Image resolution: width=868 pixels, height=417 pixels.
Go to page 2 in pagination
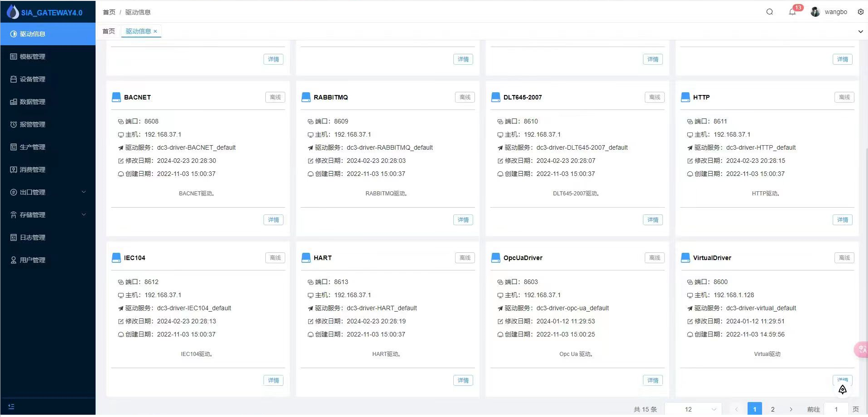pos(772,409)
